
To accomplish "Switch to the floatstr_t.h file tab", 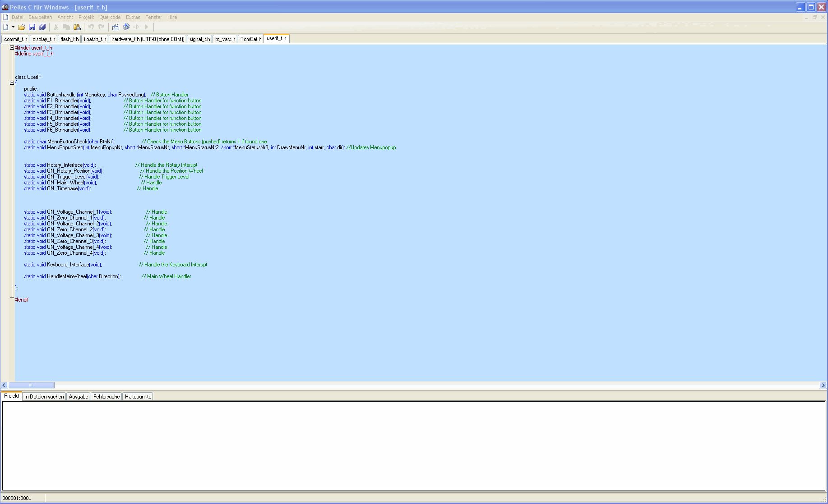I will (x=95, y=39).
